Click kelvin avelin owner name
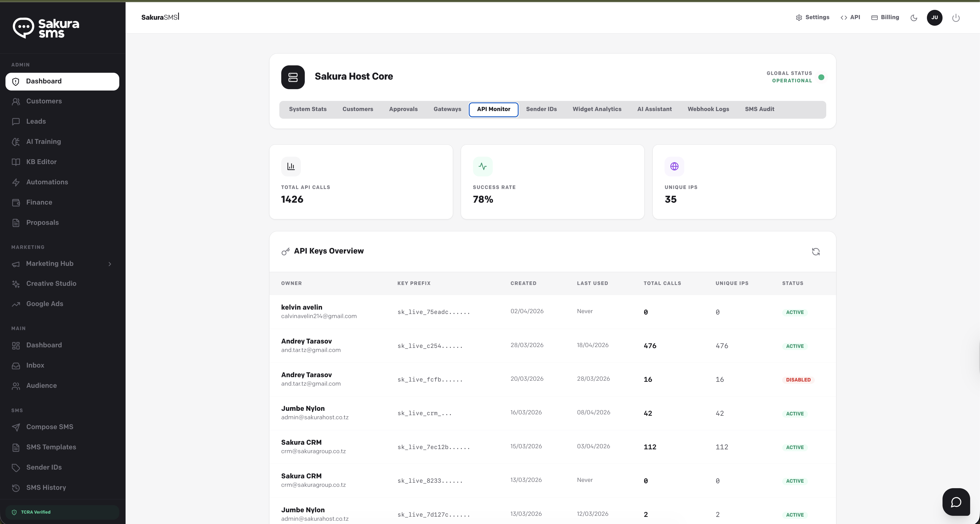Image resolution: width=980 pixels, height=524 pixels. coord(302,307)
